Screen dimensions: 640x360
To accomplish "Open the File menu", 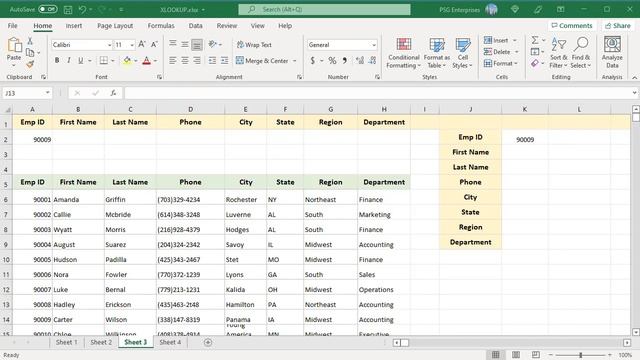I will point(13,26).
